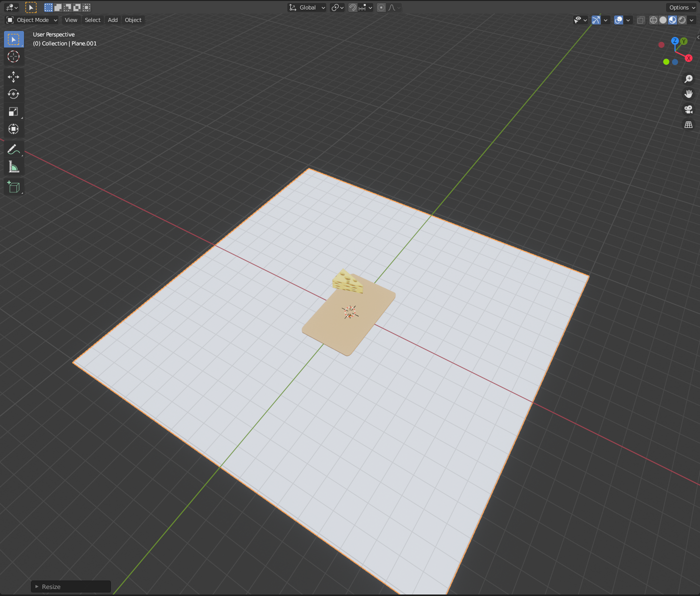The width and height of the screenshot is (700, 596).
Task: Toggle the camera view icon
Action: pos(689,109)
